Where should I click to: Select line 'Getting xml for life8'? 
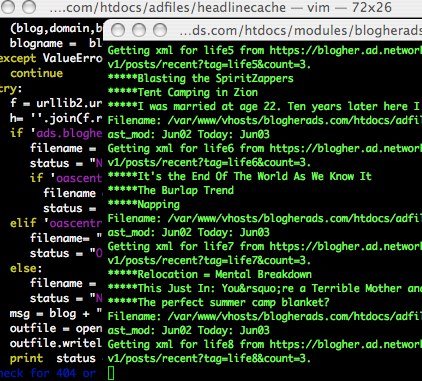pyautogui.click(x=265, y=344)
